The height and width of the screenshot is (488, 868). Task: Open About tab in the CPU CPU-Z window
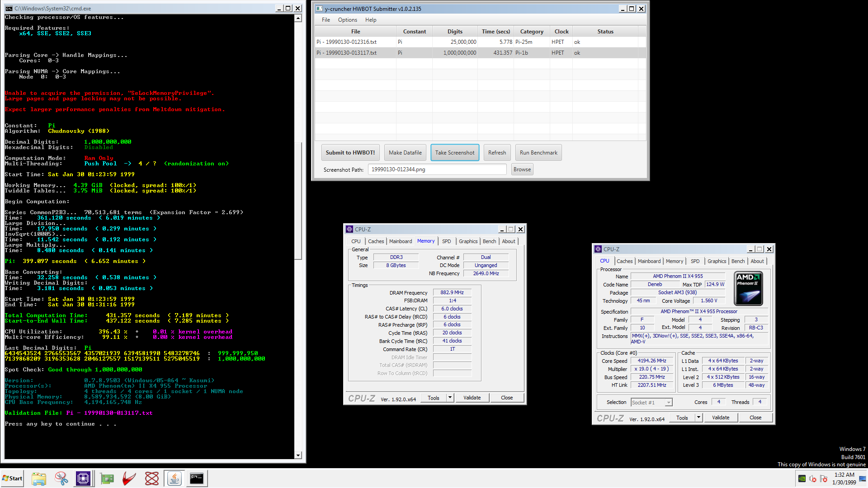pyautogui.click(x=757, y=261)
